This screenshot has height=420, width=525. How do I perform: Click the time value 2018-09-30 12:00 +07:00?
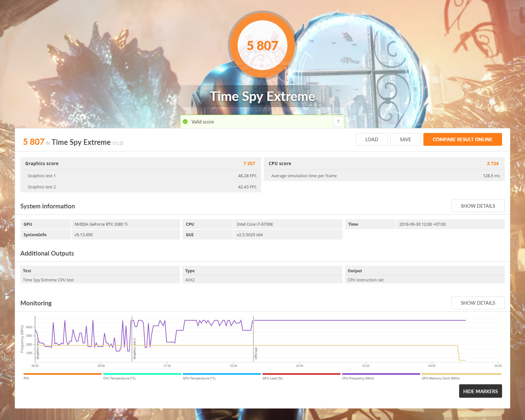422,224
